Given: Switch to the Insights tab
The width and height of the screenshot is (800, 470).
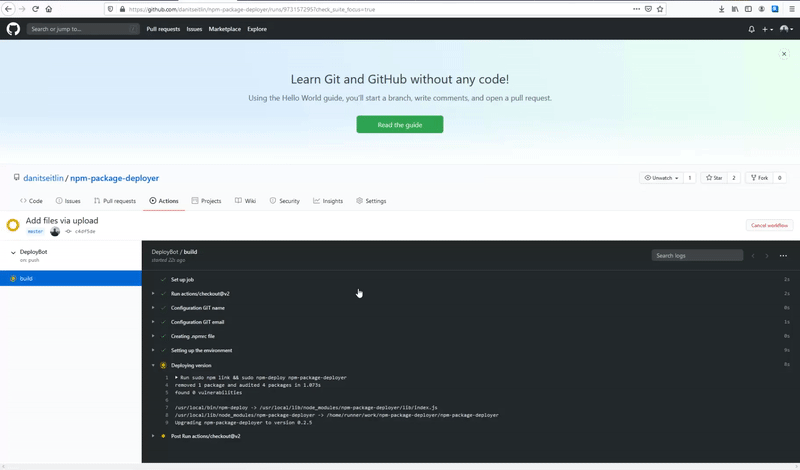Looking at the screenshot, I should point(328,201).
